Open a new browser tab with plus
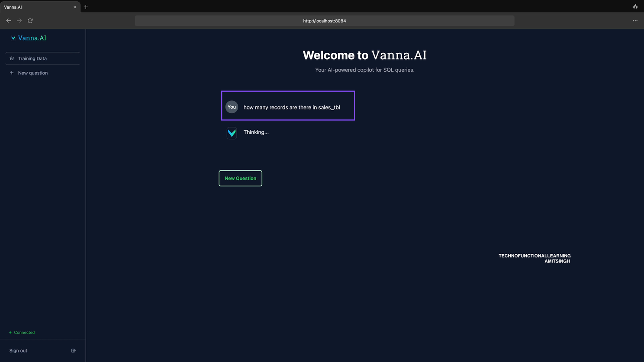The image size is (644, 362). click(86, 7)
